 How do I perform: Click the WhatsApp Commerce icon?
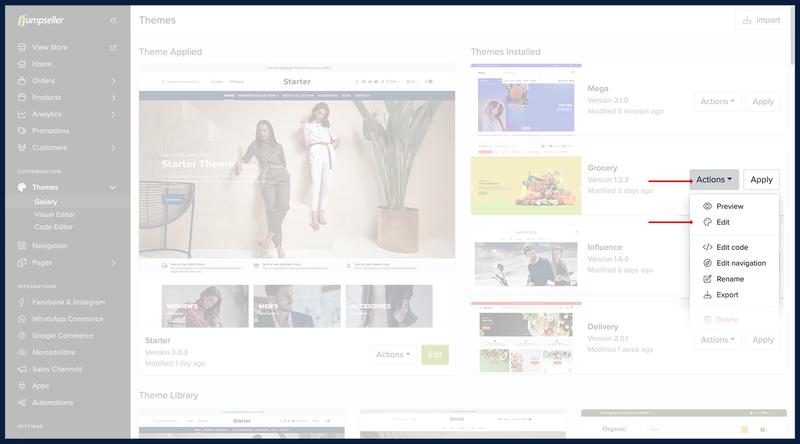point(21,319)
